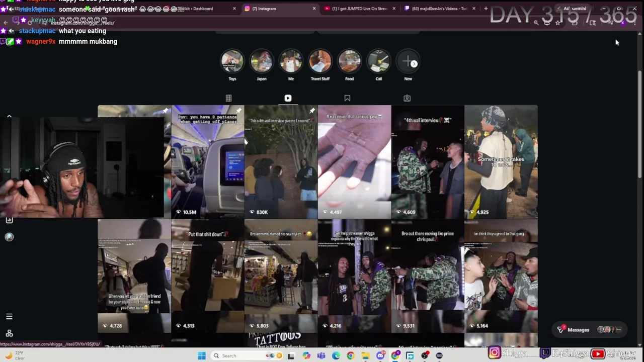Collapse the sidebar with the up chevron
Viewport: 644px width, 362px height.
pyautogui.click(x=9, y=117)
